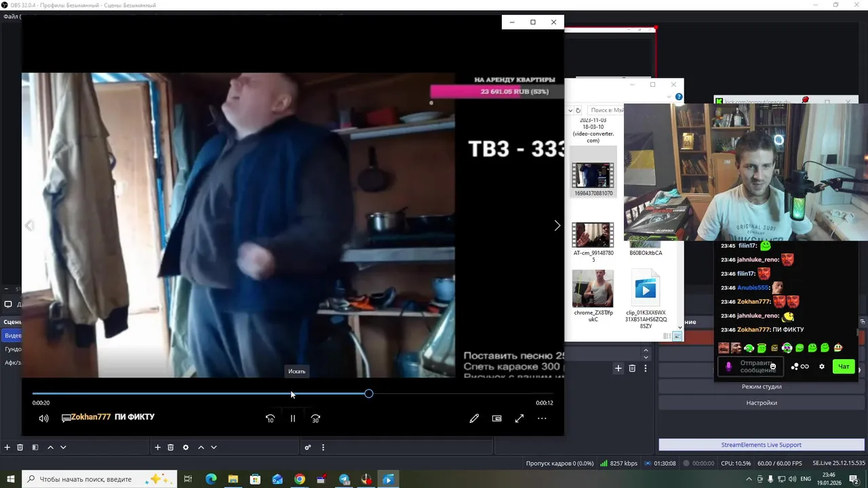This screenshot has width=868, height=488.
Task: Move source down in the Sources dock
Action: point(214,447)
